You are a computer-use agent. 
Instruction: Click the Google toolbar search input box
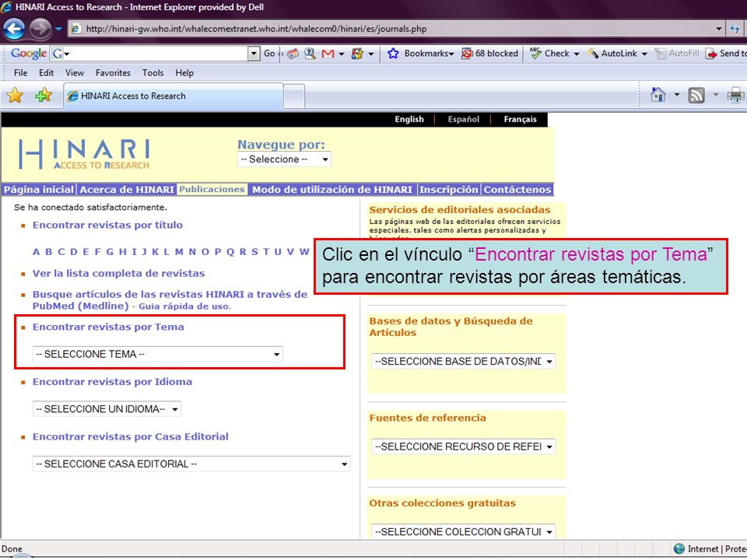[156, 54]
